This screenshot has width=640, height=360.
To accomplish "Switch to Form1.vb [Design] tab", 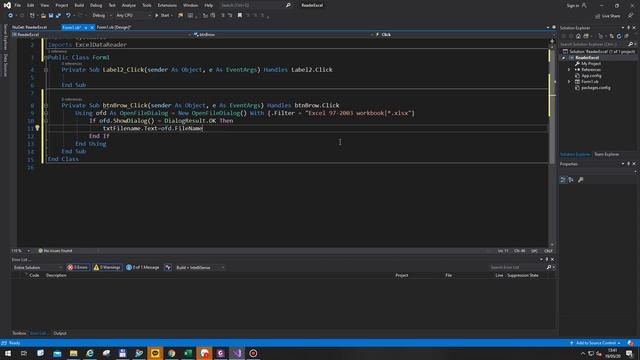I will pyautogui.click(x=113, y=27).
